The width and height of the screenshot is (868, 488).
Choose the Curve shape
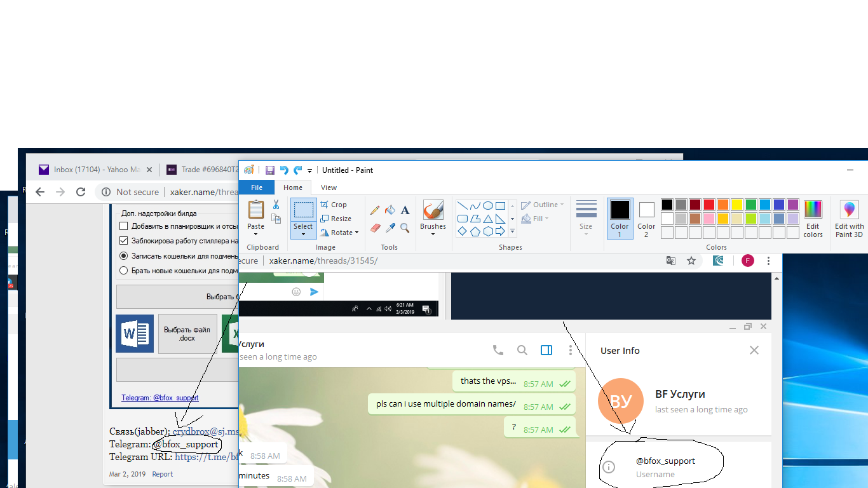coord(475,206)
